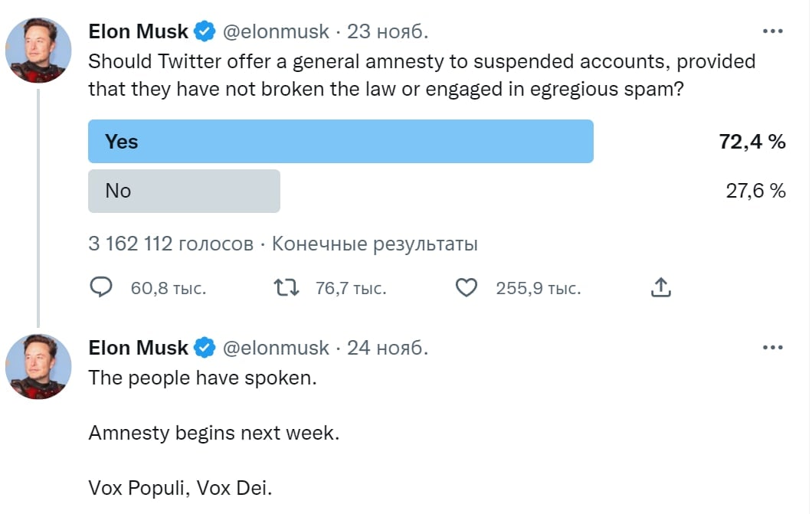Open the three-dot menu on the poll tweet
The height and width of the screenshot is (514, 812).
pyautogui.click(x=773, y=31)
